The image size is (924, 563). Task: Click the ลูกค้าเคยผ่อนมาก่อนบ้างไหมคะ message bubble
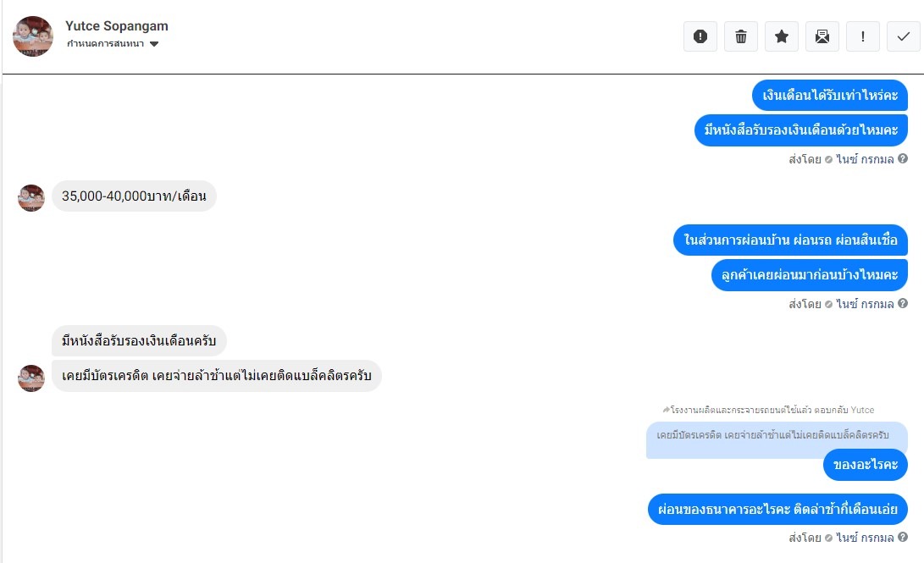[809, 275]
